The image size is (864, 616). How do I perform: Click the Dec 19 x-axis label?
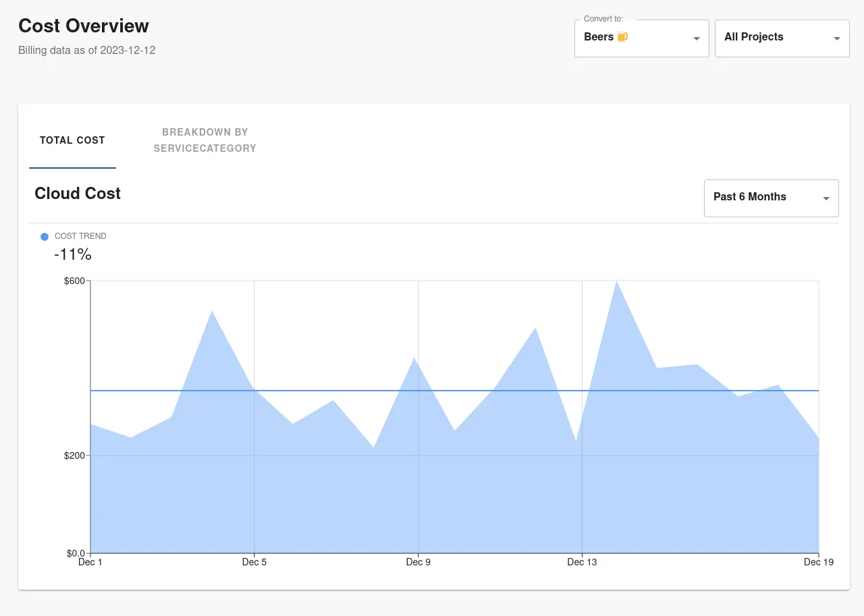click(x=818, y=562)
